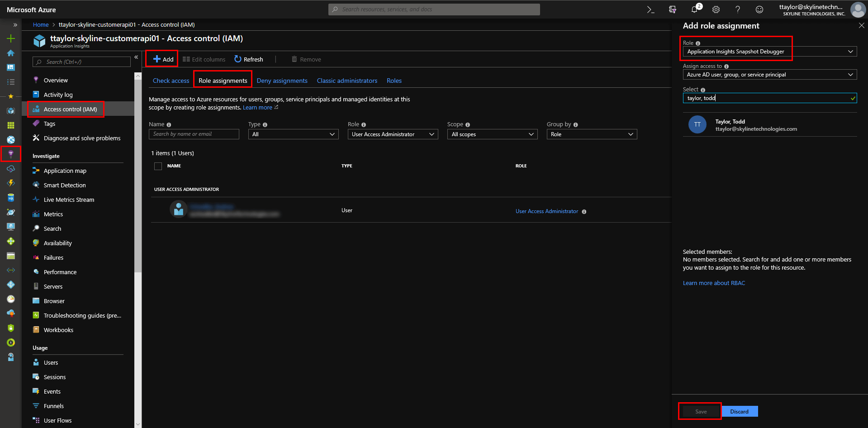868x428 pixels.
Task: Click the Add button
Action: (163, 59)
